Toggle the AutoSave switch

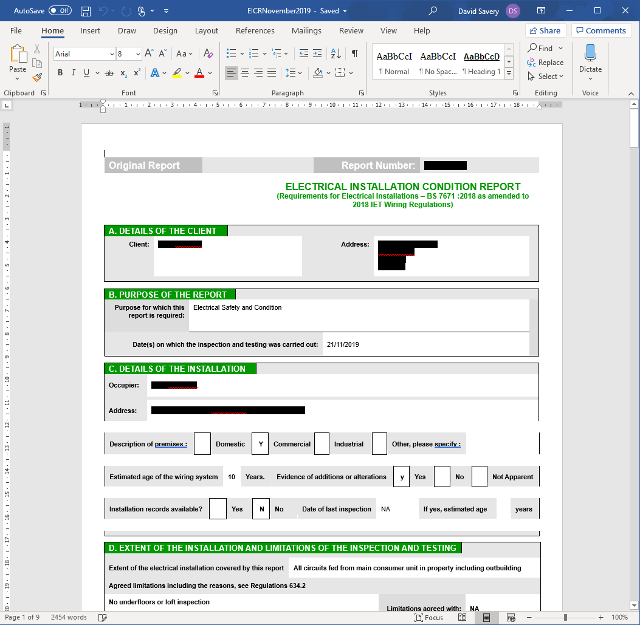pyautogui.click(x=60, y=10)
